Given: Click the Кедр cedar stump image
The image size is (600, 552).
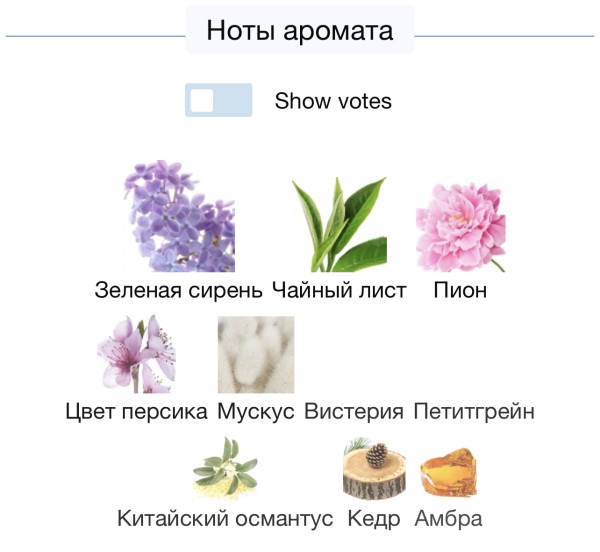Looking at the screenshot, I should [x=374, y=468].
